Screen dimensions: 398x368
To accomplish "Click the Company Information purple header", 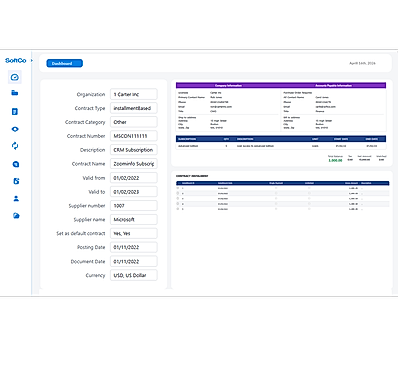I will 228,86.
